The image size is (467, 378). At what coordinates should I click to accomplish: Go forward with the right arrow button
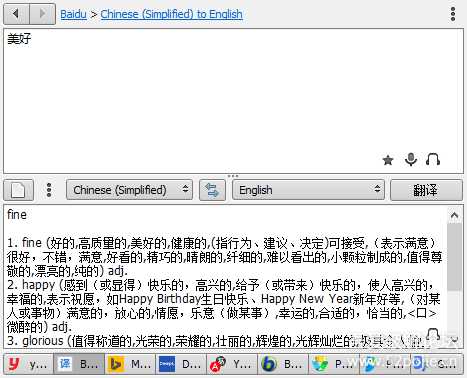pyautogui.click(x=43, y=14)
